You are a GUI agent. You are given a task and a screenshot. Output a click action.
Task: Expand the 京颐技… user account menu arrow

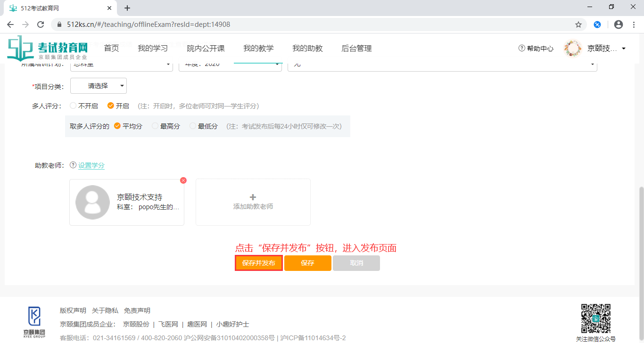pyautogui.click(x=624, y=49)
